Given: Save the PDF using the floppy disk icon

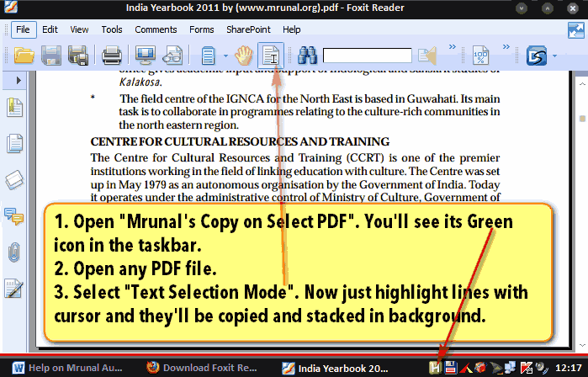Looking at the screenshot, I should pos(51,56).
